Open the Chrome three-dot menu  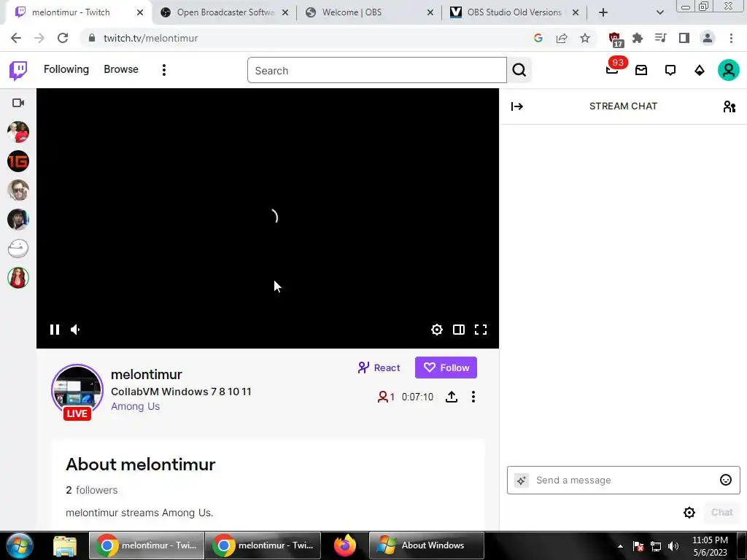point(731,38)
